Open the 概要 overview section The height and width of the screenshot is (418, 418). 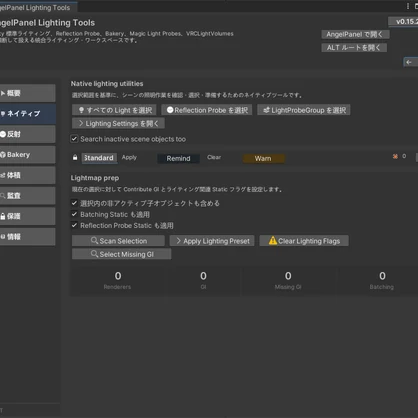(x=28, y=93)
